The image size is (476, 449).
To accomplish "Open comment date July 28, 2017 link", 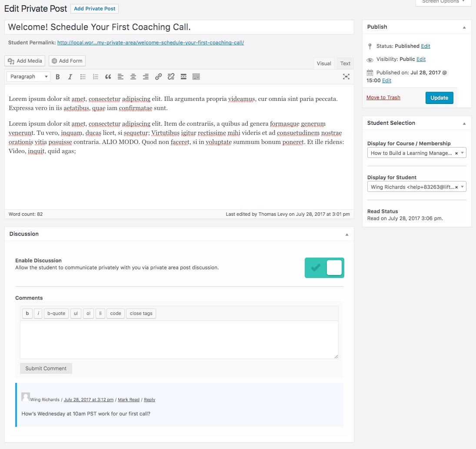I will (89, 400).
